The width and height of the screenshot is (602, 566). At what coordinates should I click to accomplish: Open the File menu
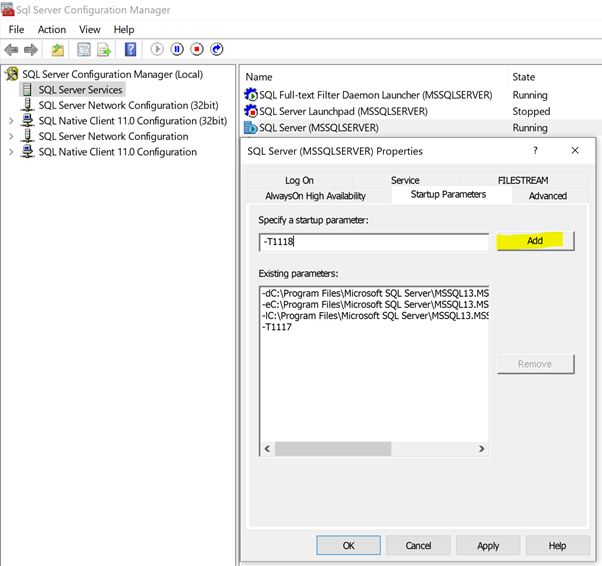coord(17,30)
